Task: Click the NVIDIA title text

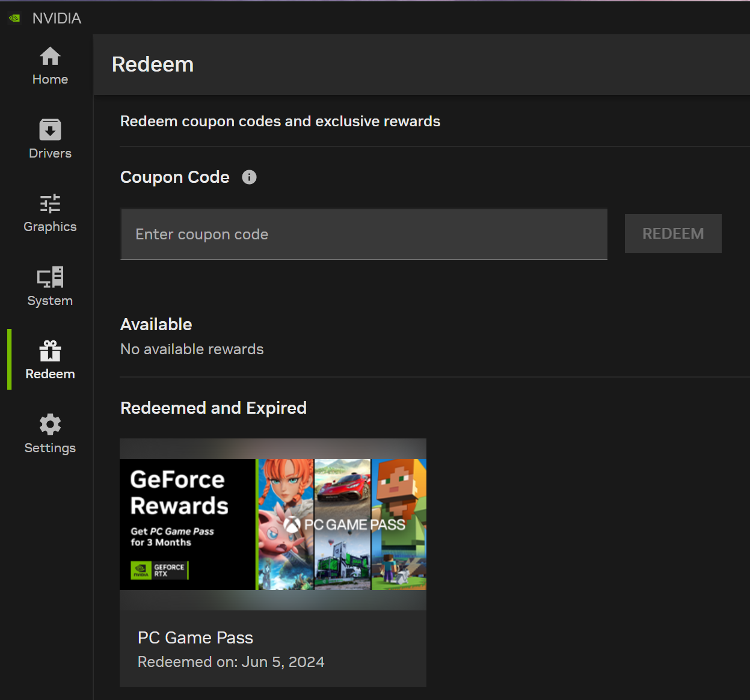Action: click(57, 18)
